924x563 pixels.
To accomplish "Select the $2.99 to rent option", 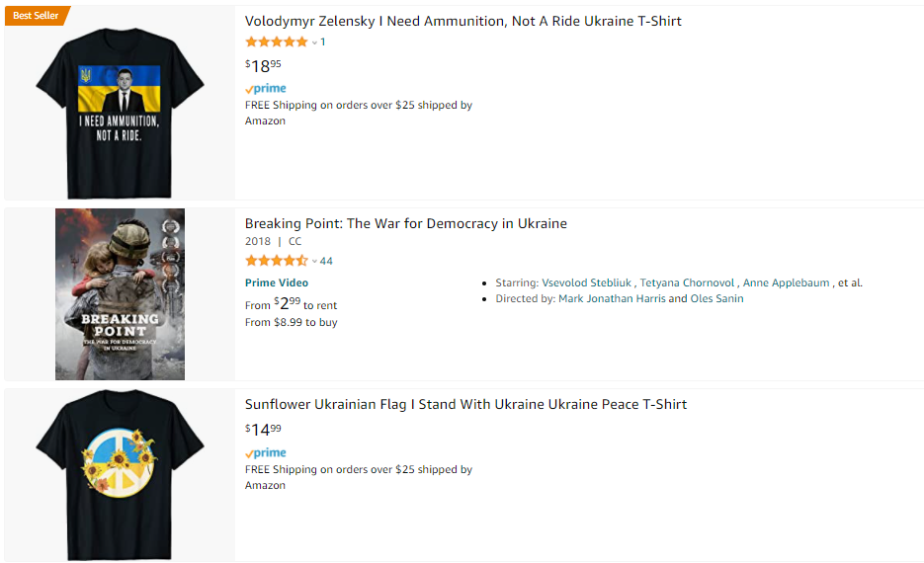I will [x=304, y=304].
